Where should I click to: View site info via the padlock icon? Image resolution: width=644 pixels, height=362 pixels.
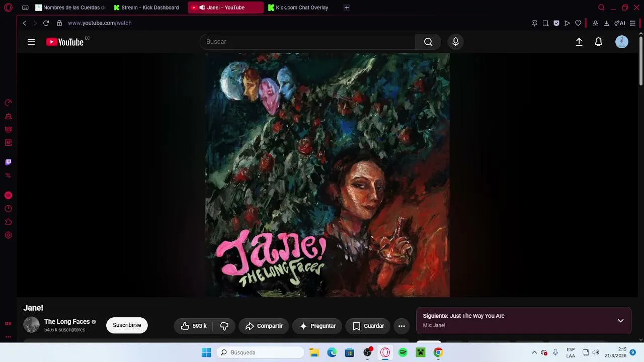point(59,23)
